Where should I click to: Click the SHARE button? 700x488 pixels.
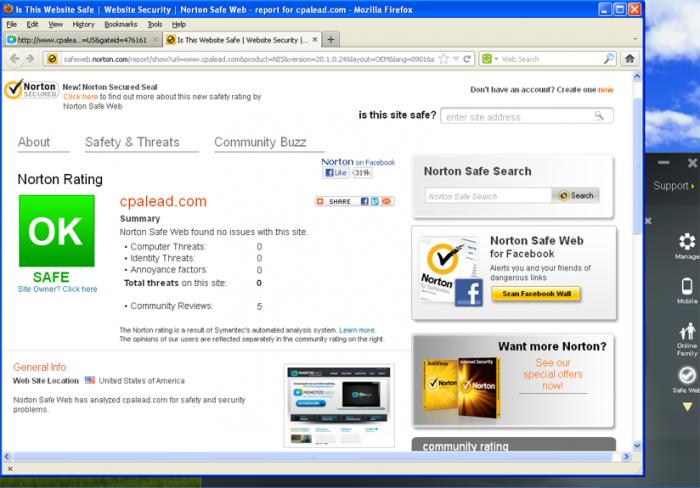pyautogui.click(x=335, y=201)
